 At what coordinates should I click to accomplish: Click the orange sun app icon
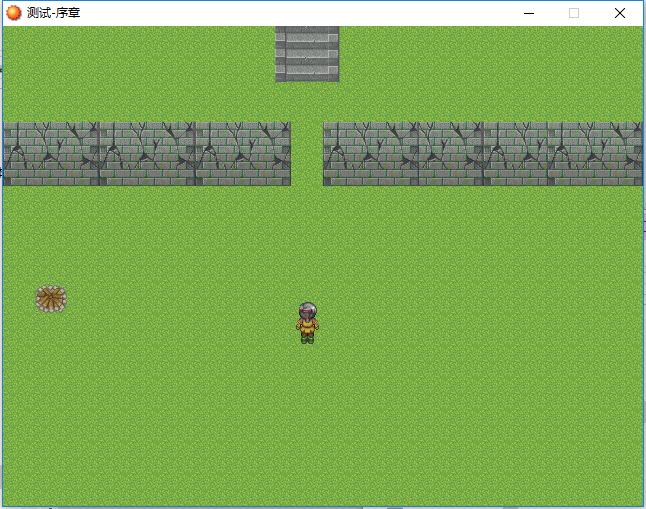point(14,13)
